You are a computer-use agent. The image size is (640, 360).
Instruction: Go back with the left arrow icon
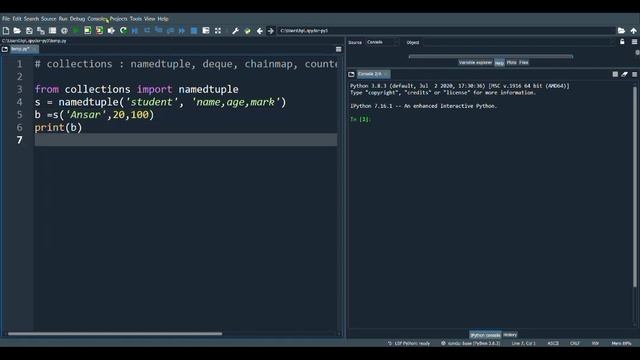[x=260, y=31]
